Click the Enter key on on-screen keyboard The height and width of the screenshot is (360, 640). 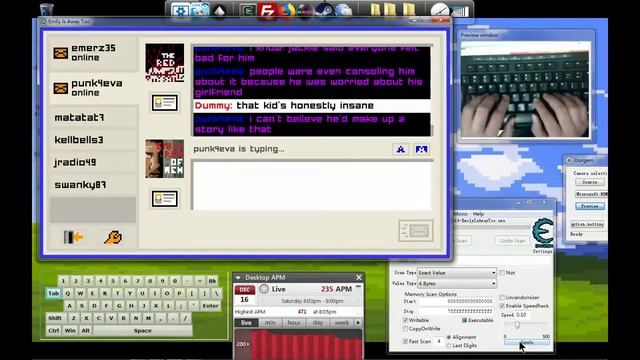[211, 306]
